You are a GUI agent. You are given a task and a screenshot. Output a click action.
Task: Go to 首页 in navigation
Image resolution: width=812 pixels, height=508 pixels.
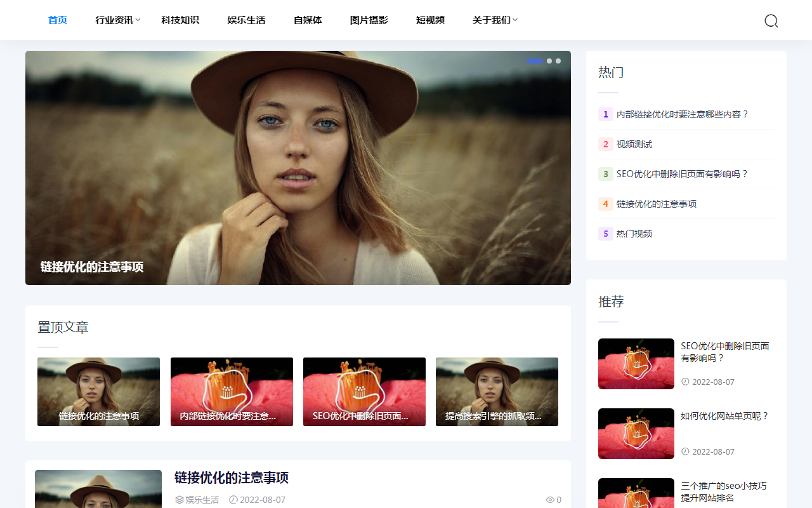point(58,20)
